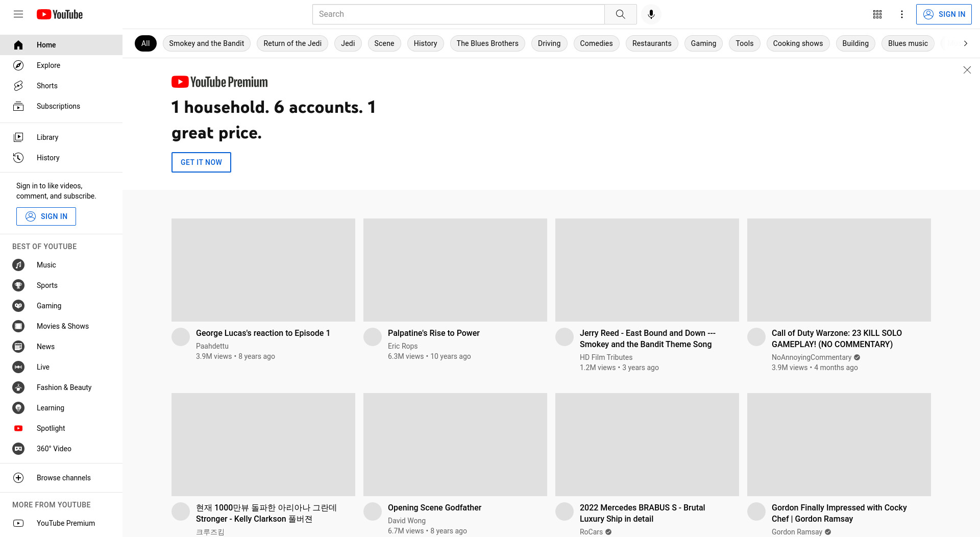Click Sign In in the header
Viewport: 980px width, 537px height.
(x=944, y=14)
